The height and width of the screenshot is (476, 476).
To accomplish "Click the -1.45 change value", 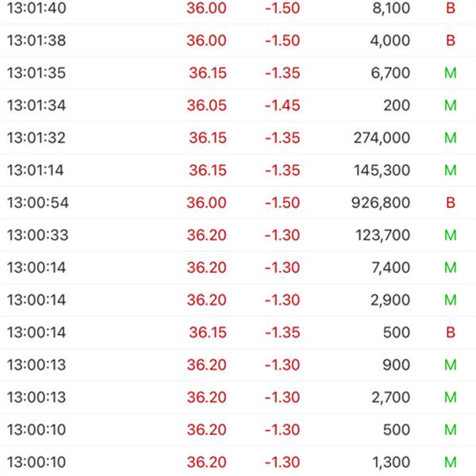I will coord(282,106).
